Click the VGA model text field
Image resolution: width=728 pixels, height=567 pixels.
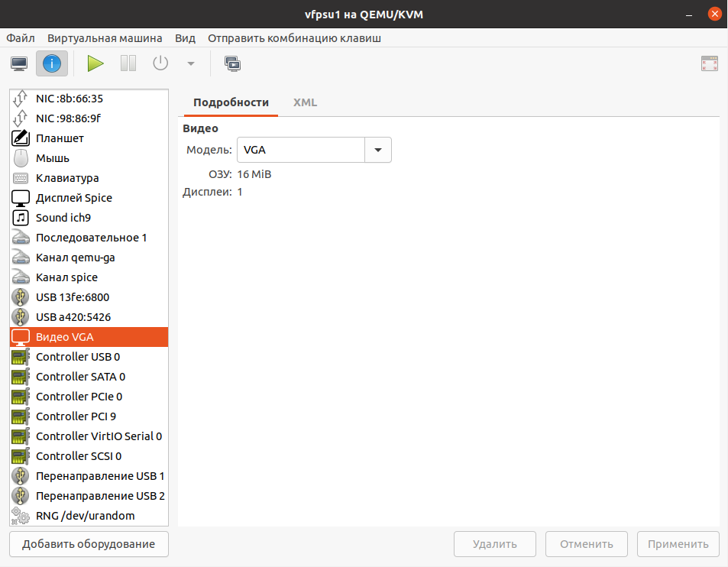tap(301, 150)
